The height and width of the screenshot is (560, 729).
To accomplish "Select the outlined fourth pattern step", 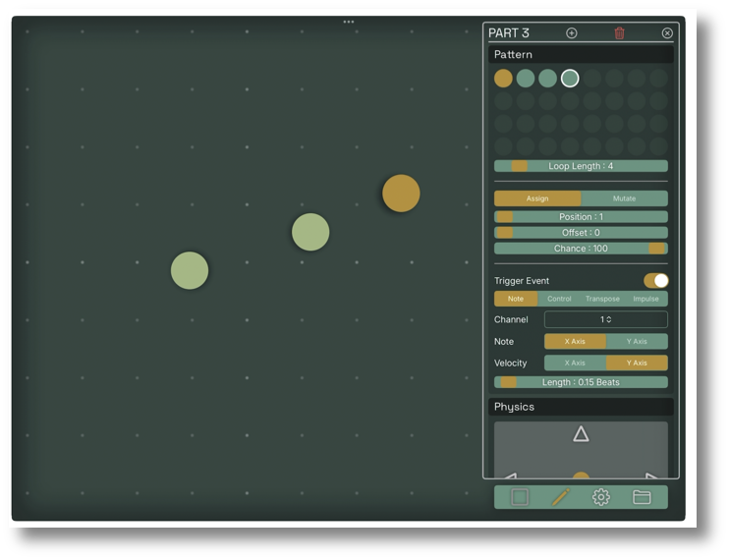I will pos(570,78).
